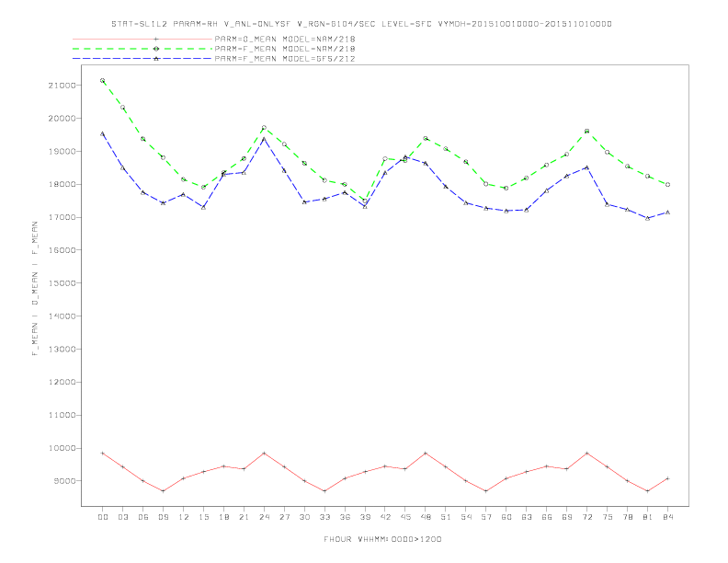Click forecast hour label 75 on x-axis
This screenshot has width=728, height=563.
click(608, 517)
